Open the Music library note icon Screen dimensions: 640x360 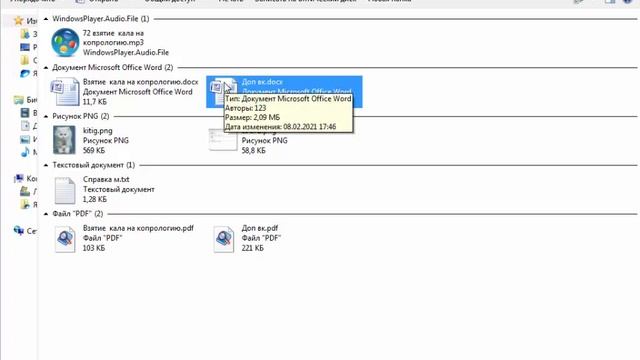tap(25, 152)
